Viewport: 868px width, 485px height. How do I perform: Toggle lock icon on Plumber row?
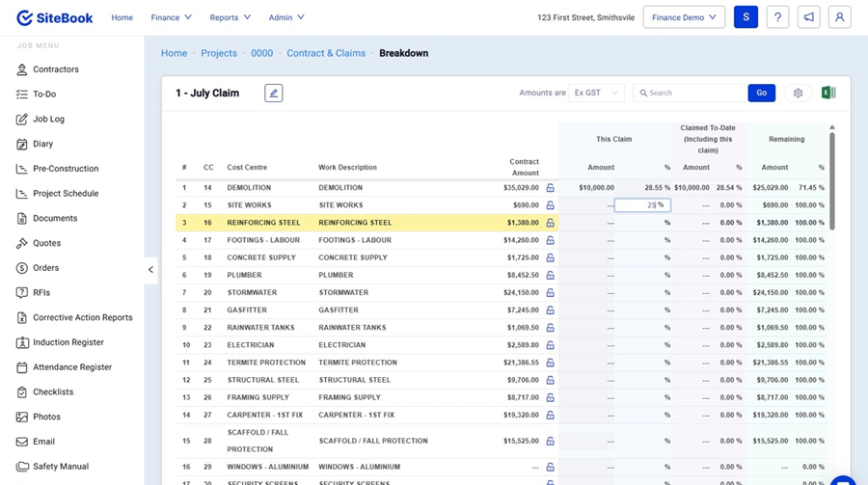[x=550, y=275]
